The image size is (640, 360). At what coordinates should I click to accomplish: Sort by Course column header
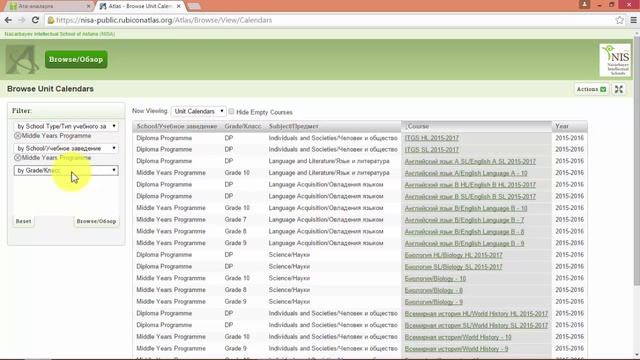pyautogui.click(x=476, y=126)
